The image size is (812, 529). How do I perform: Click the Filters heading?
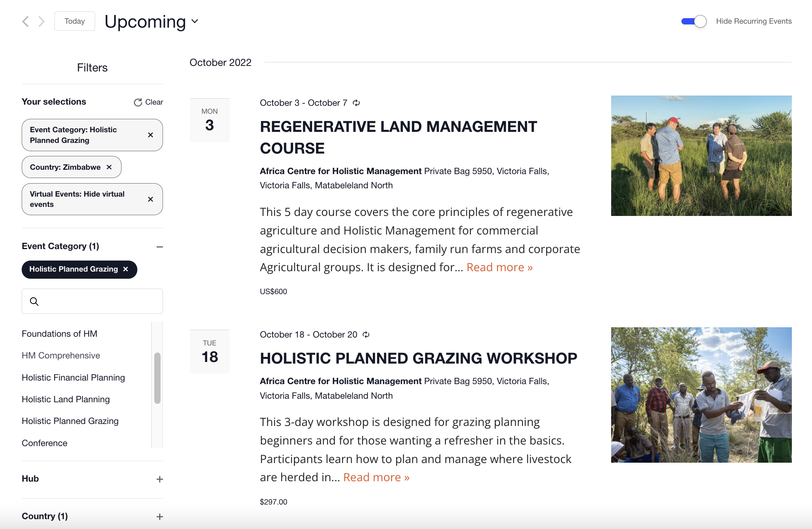92,68
